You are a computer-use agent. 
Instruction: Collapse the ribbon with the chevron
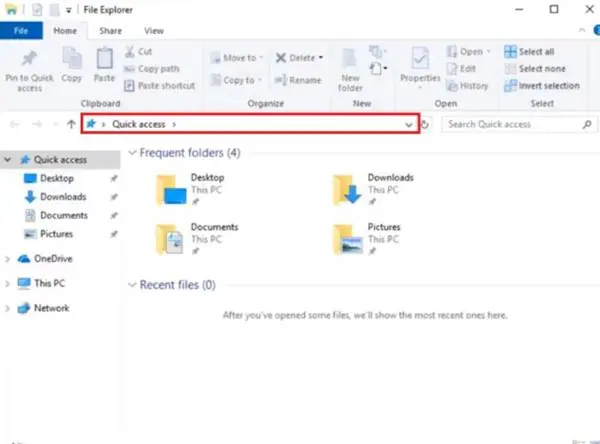(x=582, y=30)
